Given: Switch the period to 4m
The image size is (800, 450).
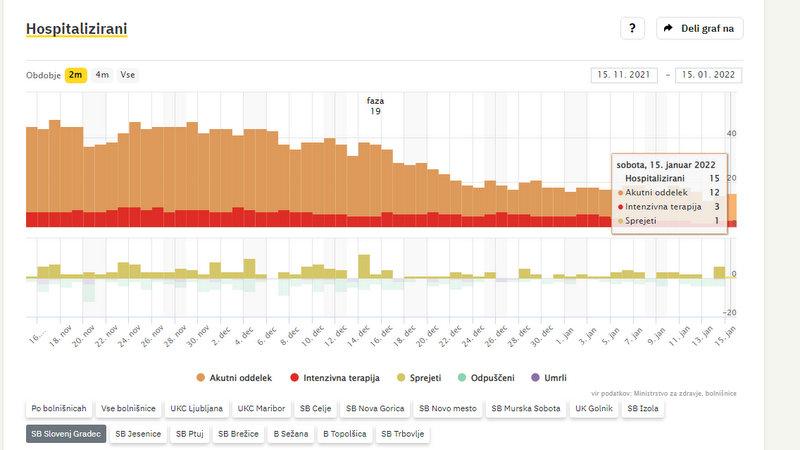Looking at the screenshot, I should point(102,75).
